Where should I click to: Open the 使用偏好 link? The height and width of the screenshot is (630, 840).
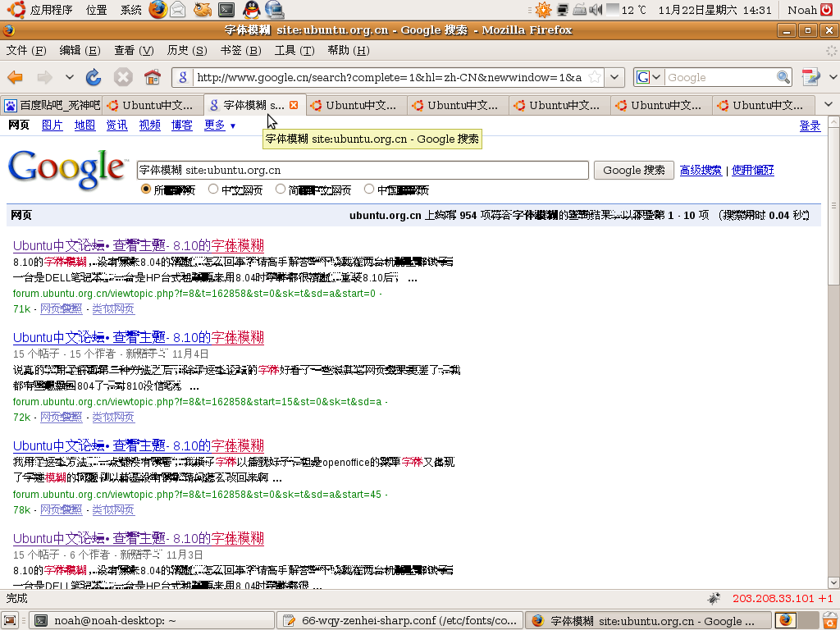(753, 171)
